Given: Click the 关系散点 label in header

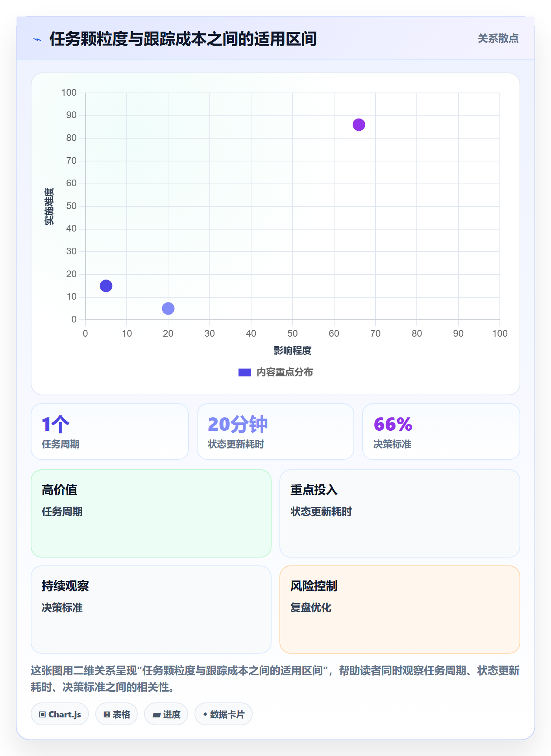Looking at the screenshot, I should 498,39.
